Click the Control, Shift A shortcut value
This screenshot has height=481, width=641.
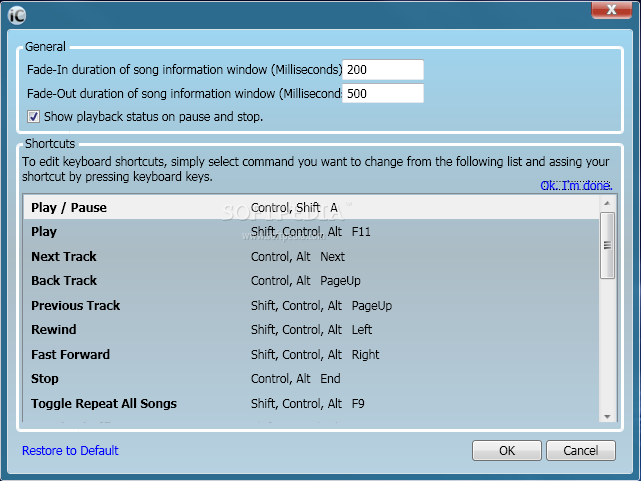click(294, 208)
